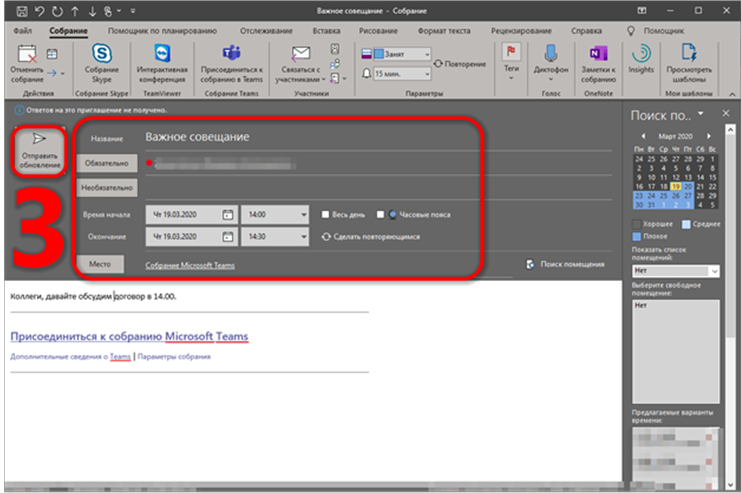
Task: Click the Tell me (Помощник) lightbulb
Action: tap(630, 31)
